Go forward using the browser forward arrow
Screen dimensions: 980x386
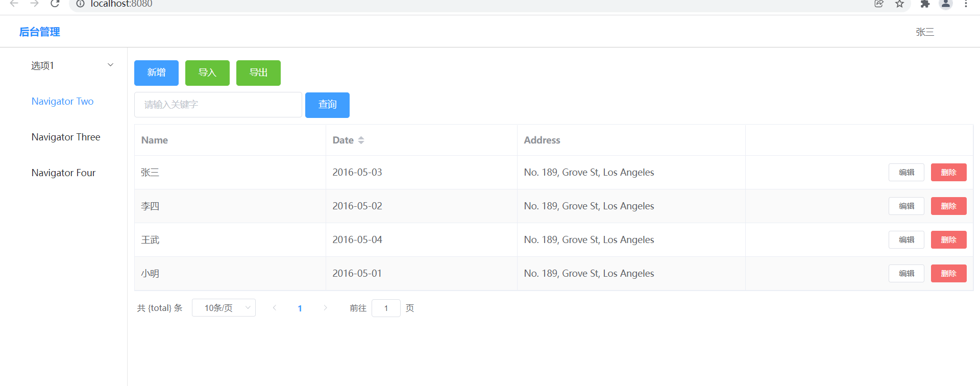point(35,4)
